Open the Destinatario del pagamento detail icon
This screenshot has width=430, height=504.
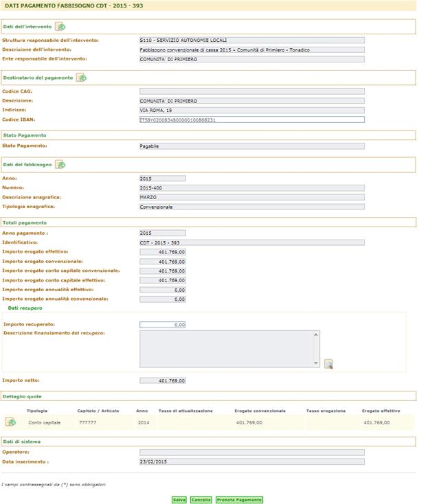[x=81, y=78]
